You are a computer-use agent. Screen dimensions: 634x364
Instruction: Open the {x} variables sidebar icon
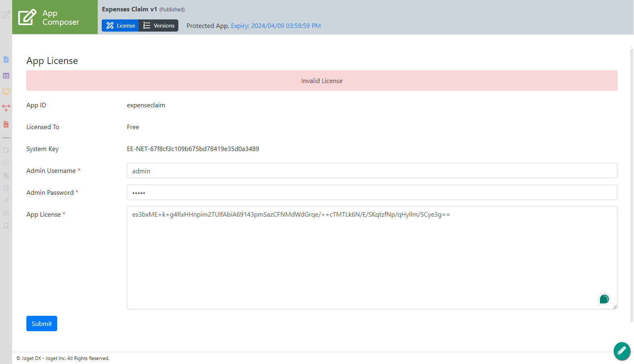pos(6,162)
